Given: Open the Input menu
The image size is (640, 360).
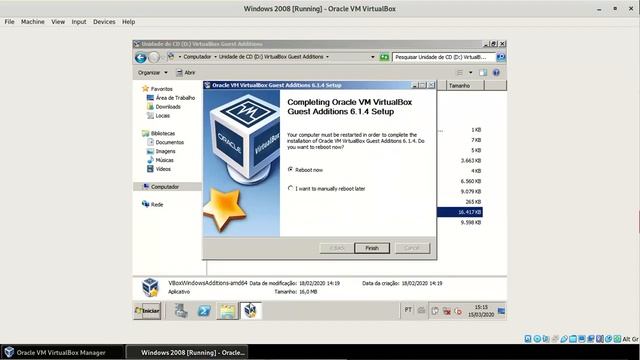Looking at the screenshot, I should tap(79, 22).
